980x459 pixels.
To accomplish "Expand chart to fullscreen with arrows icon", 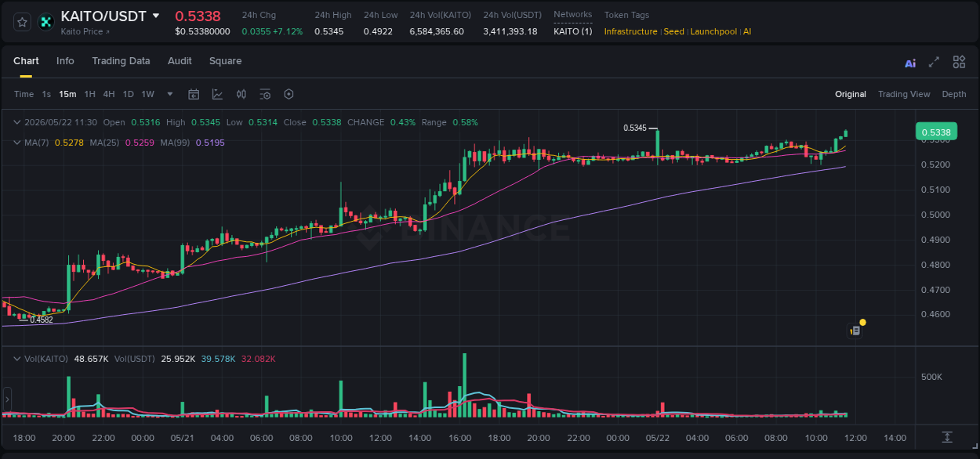I will (x=934, y=62).
